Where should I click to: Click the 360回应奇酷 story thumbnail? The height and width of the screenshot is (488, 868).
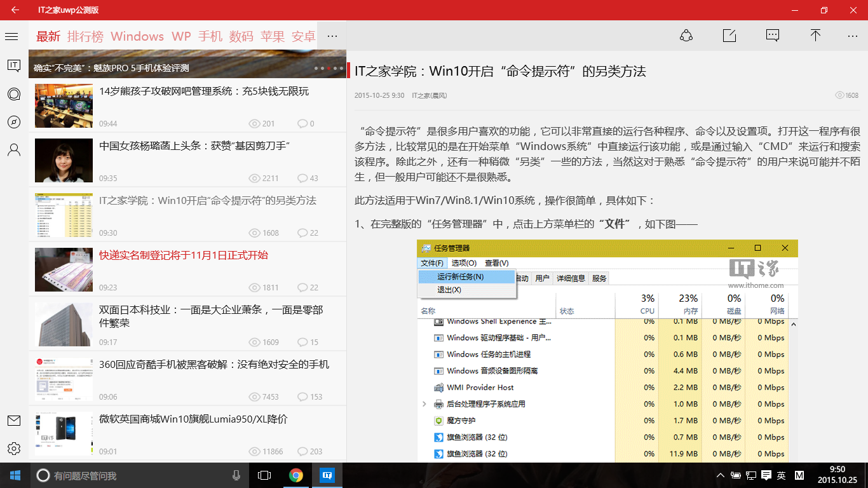pos(64,379)
